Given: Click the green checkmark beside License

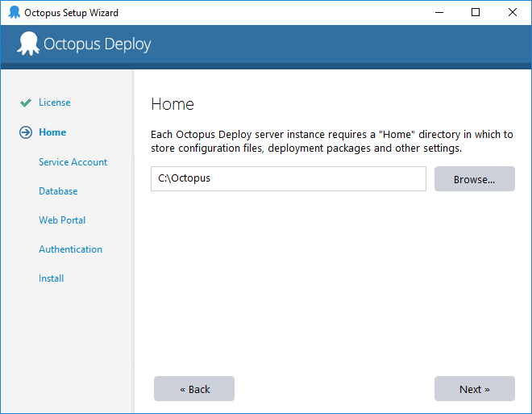Looking at the screenshot, I should [x=26, y=102].
